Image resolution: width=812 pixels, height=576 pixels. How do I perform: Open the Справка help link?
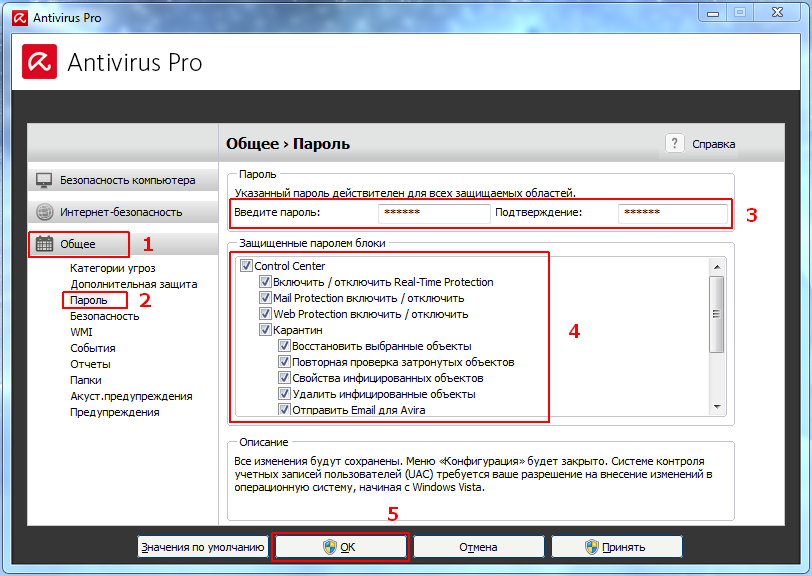(x=714, y=144)
